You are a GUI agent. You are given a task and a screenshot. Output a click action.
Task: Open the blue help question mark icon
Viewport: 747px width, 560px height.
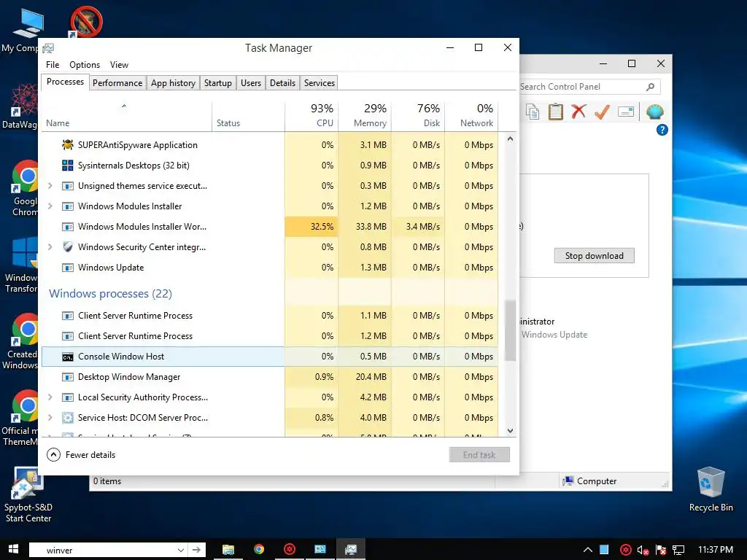point(662,130)
